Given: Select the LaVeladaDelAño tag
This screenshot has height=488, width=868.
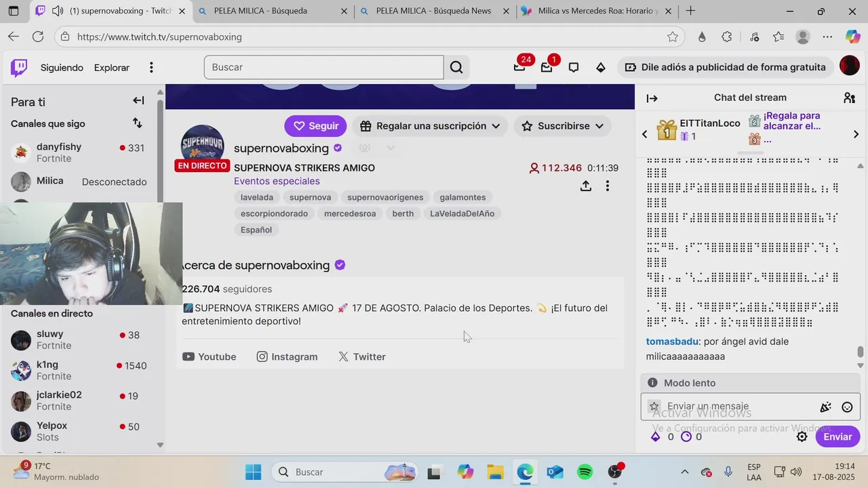Looking at the screenshot, I should pos(462,213).
